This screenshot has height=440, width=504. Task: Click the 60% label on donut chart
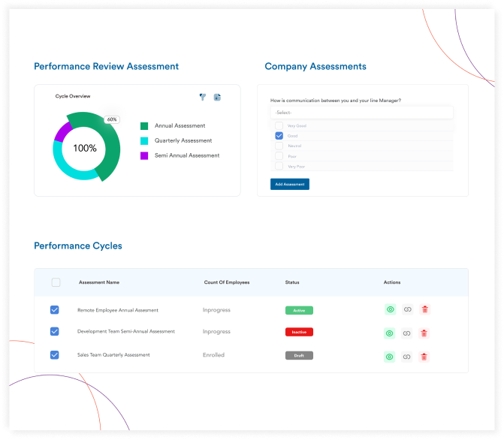112,119
